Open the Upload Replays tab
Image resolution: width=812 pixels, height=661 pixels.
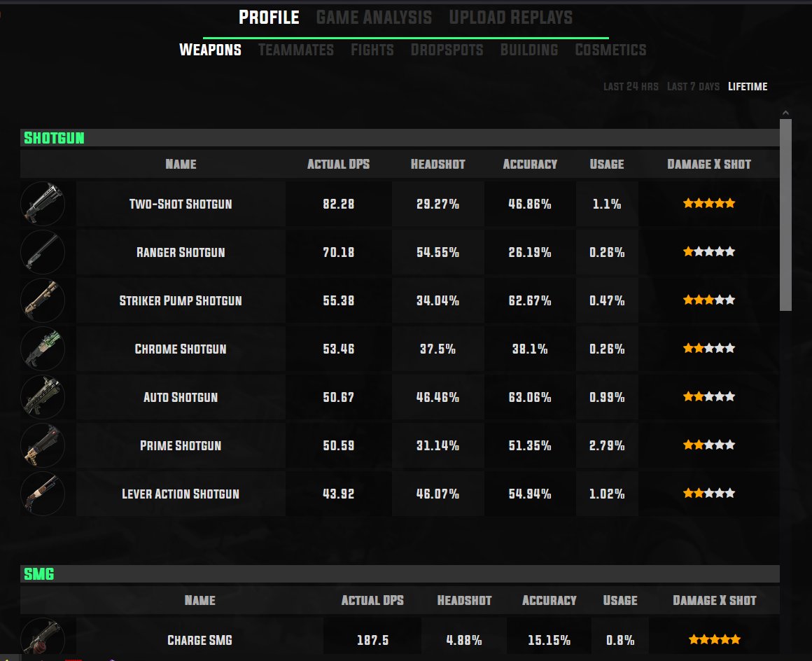pyautogui.click(x=510, y=18)
